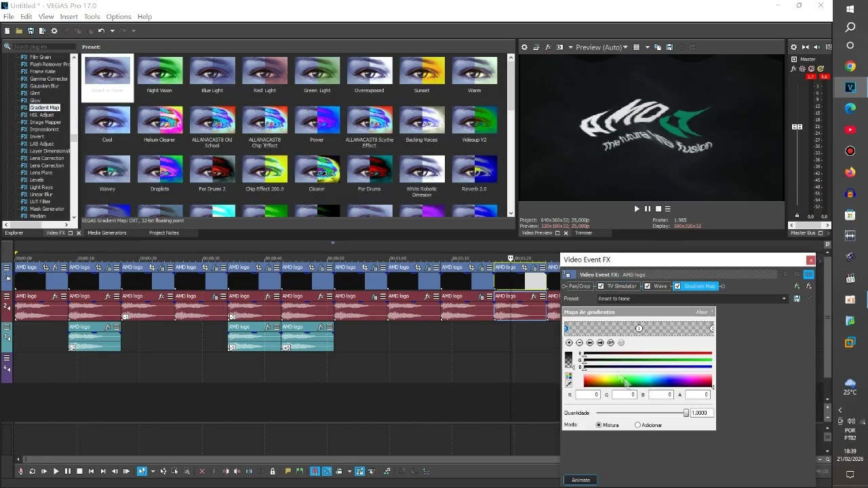
Task: Click About in Mapa de gradientes header
Action: (x=702, y=312)
